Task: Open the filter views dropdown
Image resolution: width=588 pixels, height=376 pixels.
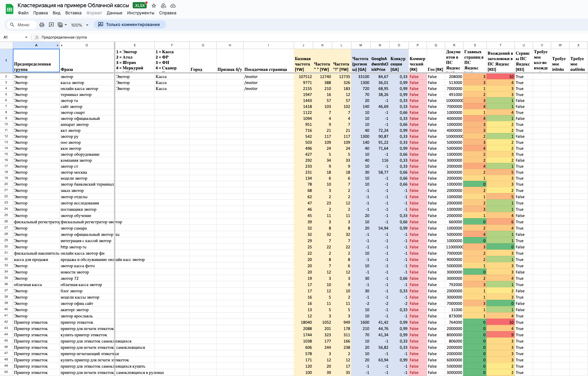Action: point(62,25)
